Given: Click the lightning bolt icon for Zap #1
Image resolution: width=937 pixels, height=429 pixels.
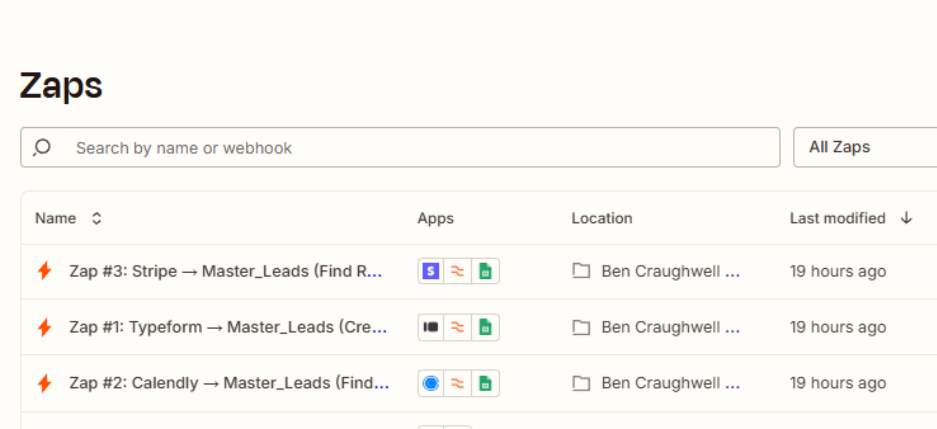Looking at the screenshot, I should click(x=44, y=327).
